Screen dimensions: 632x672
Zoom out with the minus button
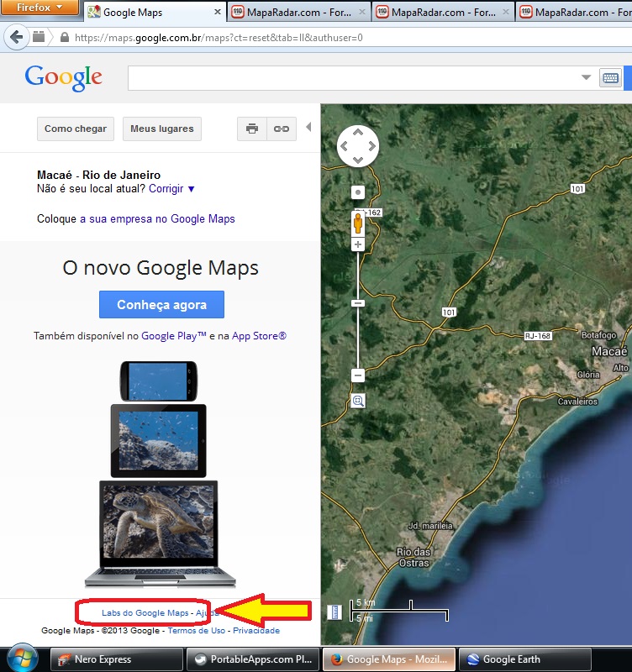(x=358, y=375)
